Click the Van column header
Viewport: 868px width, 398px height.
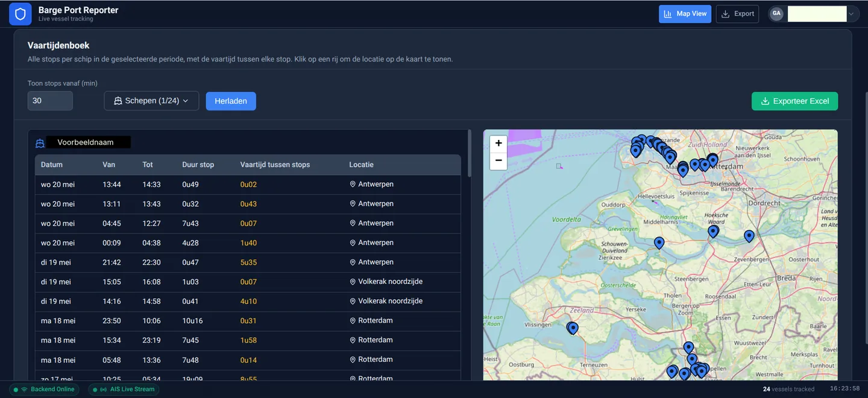tap(108, 165)
